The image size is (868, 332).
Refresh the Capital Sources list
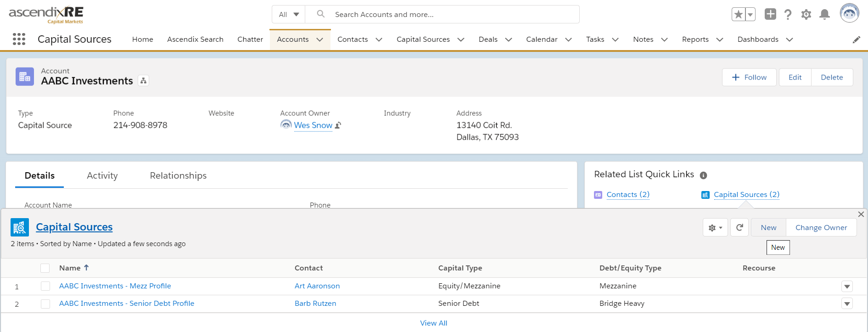tap(739, 227)
